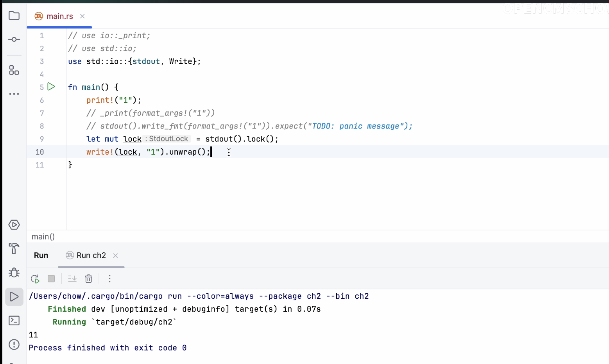609x364 pixels.
Task: Toggle scroll to end of output
Action: (72, 279)
